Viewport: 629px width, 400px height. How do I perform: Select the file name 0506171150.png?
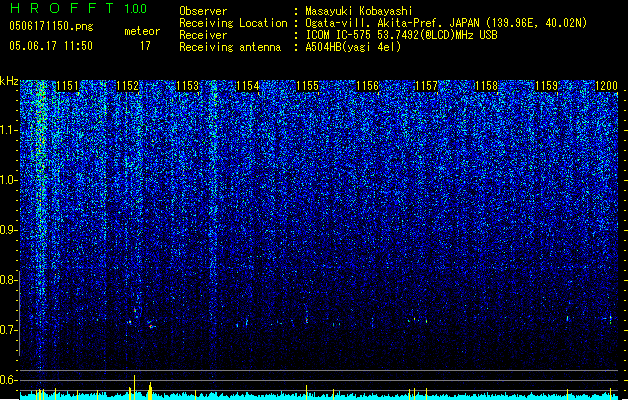pos(51,26)
